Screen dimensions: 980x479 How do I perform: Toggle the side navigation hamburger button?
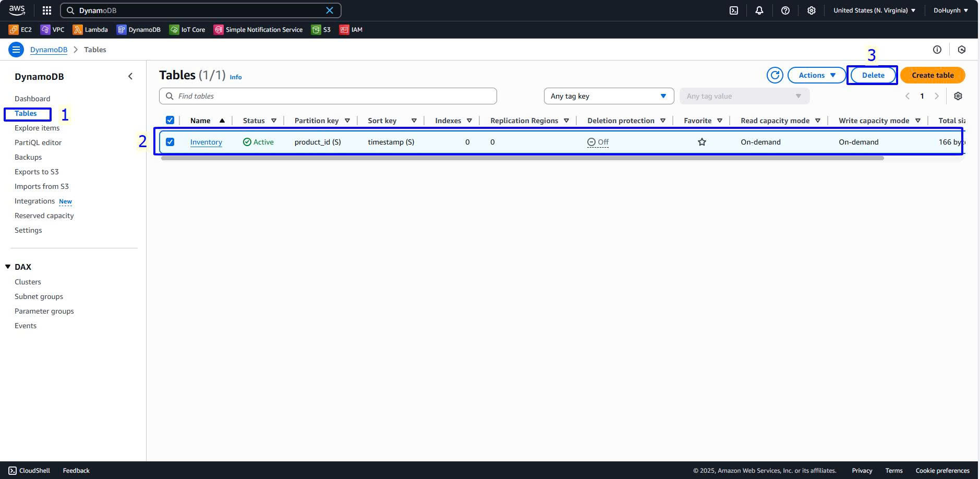[16, 50]
